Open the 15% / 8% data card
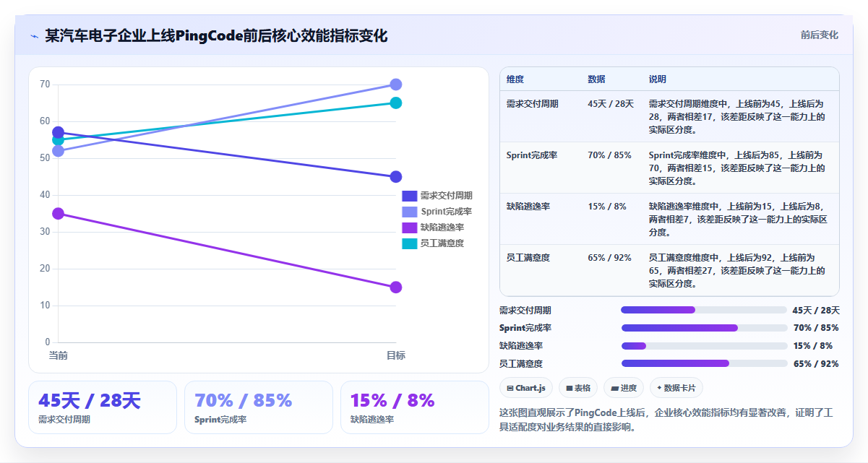Viewport: 868px width, 463px height. coord(415,407)
